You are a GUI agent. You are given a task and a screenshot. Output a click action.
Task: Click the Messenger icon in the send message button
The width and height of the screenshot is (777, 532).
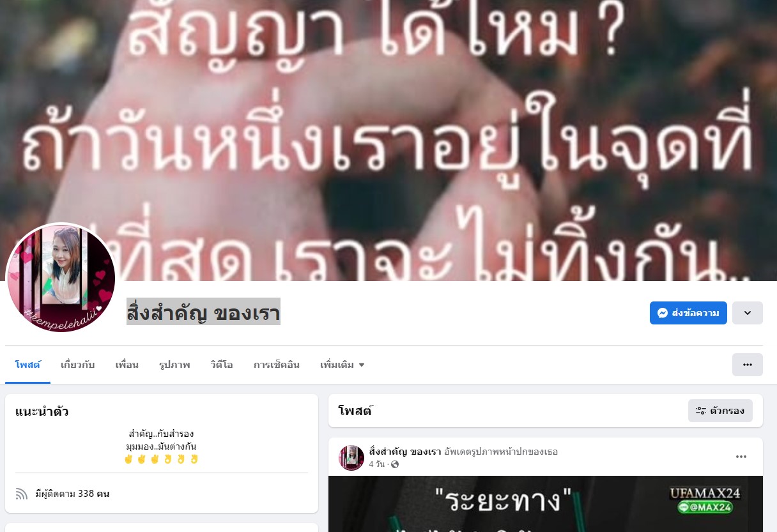(x=663, y=313)
